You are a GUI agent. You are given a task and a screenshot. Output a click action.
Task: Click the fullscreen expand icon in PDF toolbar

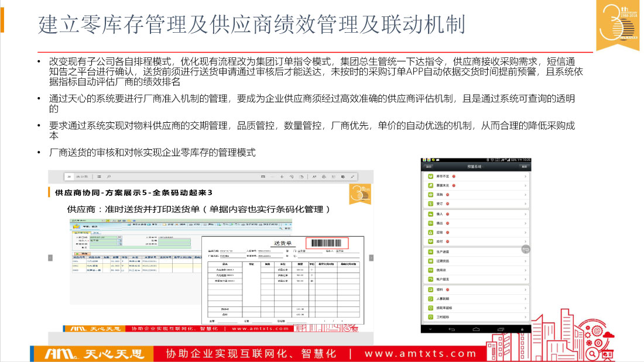[351, 176]
